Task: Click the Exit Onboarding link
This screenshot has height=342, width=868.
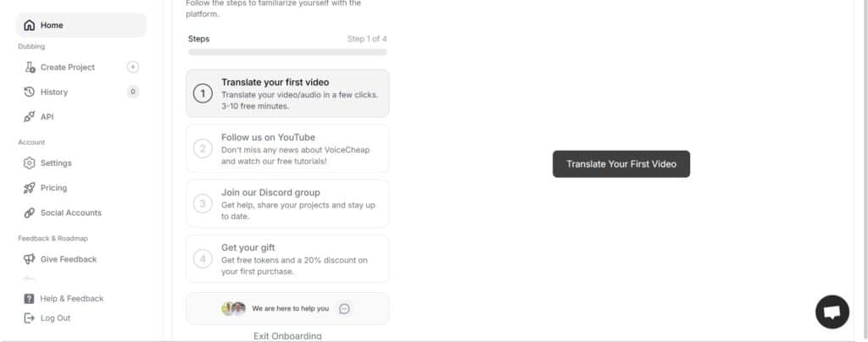Action: (287, 336)
